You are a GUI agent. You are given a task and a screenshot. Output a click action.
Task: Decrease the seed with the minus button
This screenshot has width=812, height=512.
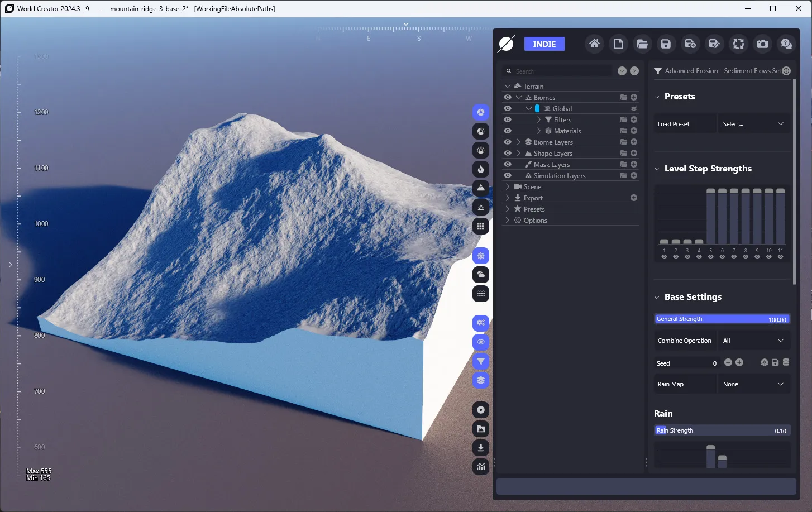pos(728,362)
